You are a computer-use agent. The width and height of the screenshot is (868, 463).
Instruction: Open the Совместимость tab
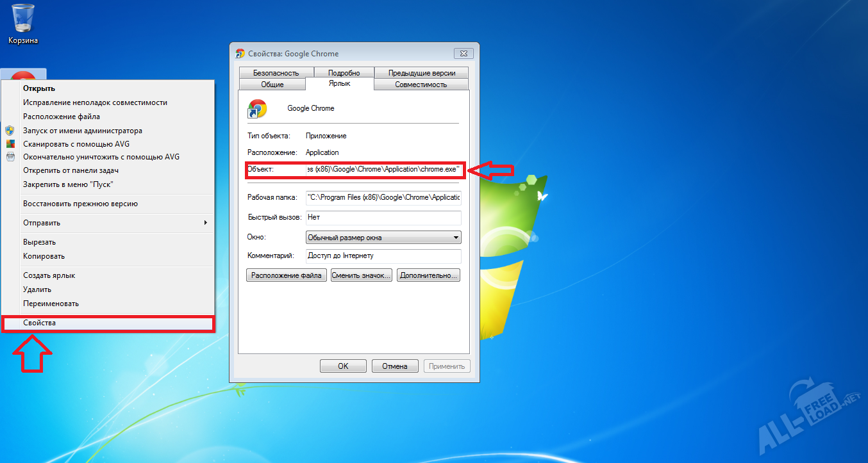[x=421, y=85]
